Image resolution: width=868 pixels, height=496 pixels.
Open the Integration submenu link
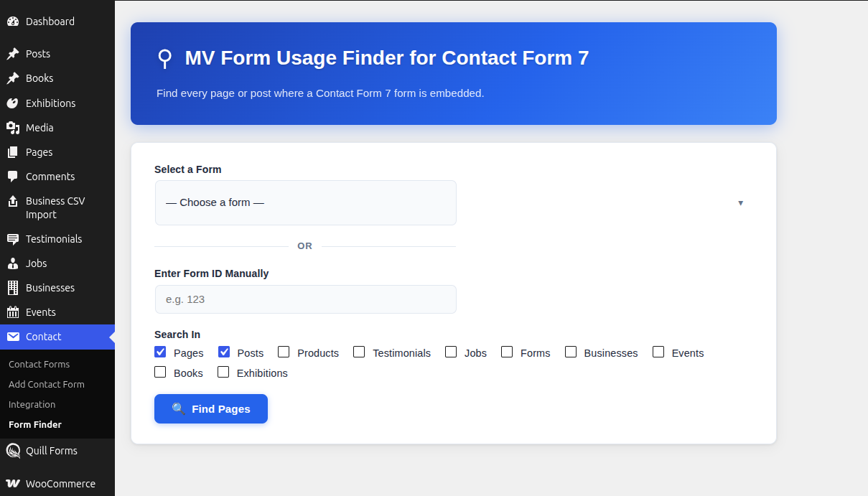point(32,405)
